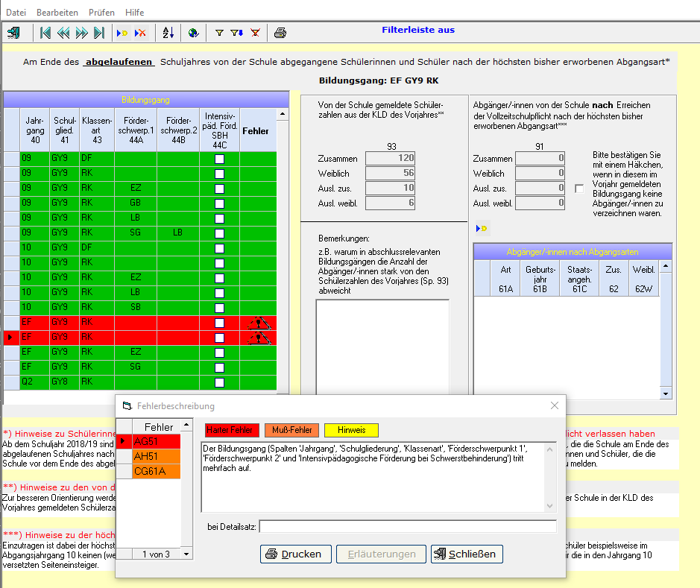This screenshot has height=588, width=700.
Task: Open the Prüfen menu
Action: [x=101, y=13]
